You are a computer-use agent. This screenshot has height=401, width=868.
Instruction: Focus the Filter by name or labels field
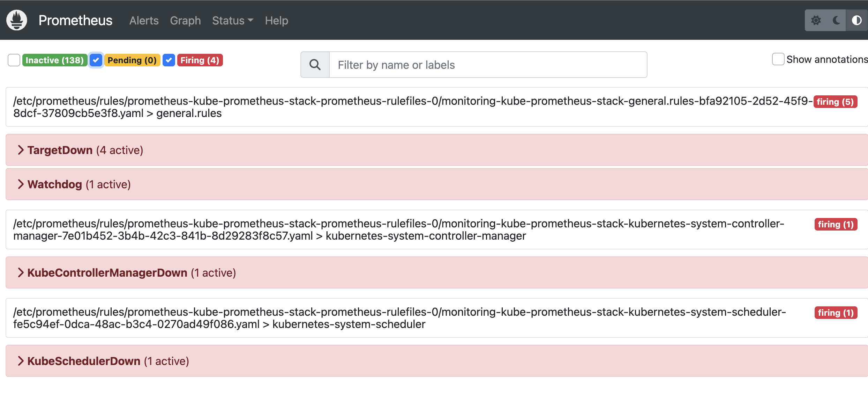pos(488,65)
